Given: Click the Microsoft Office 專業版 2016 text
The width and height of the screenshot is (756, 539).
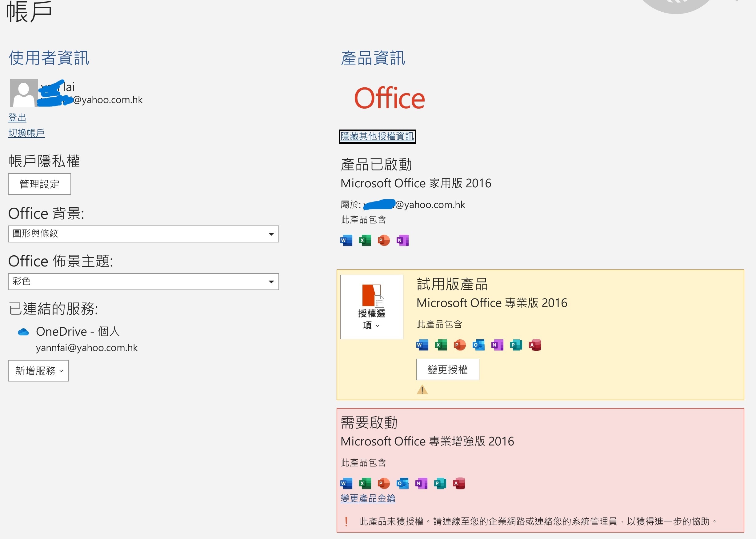Looking at the screenshot, I should [x=492, y=303].
